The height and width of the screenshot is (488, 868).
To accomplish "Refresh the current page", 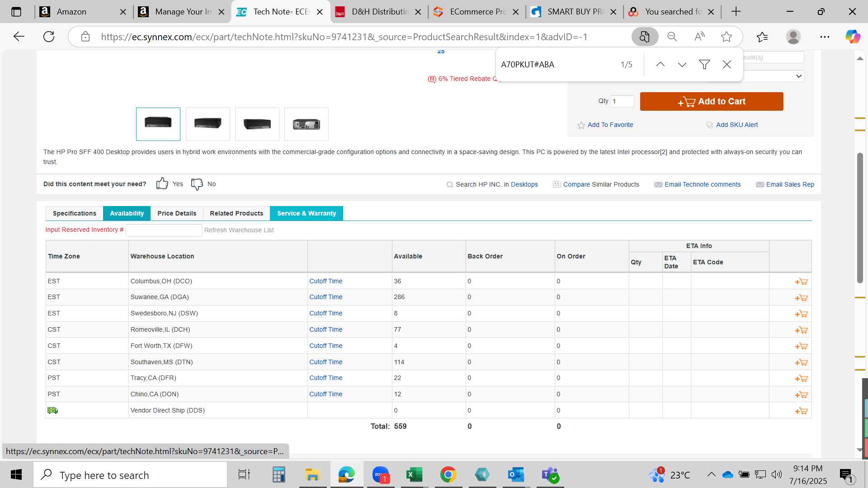I will 49,37.
